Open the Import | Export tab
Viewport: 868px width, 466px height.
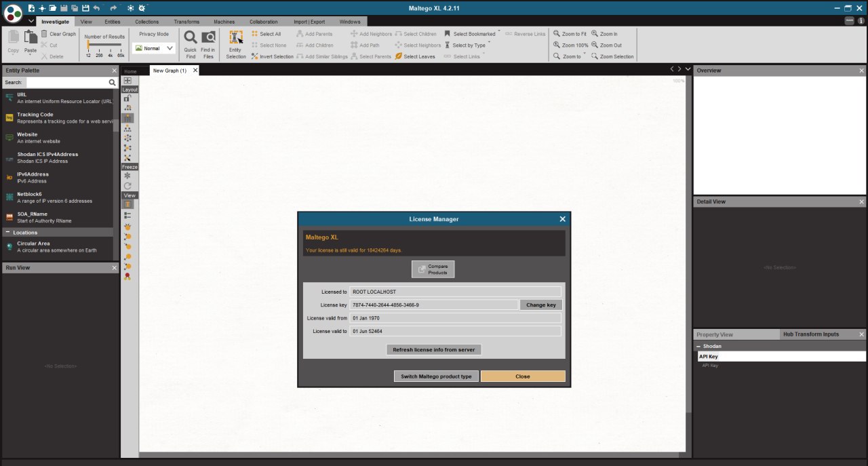309,22
